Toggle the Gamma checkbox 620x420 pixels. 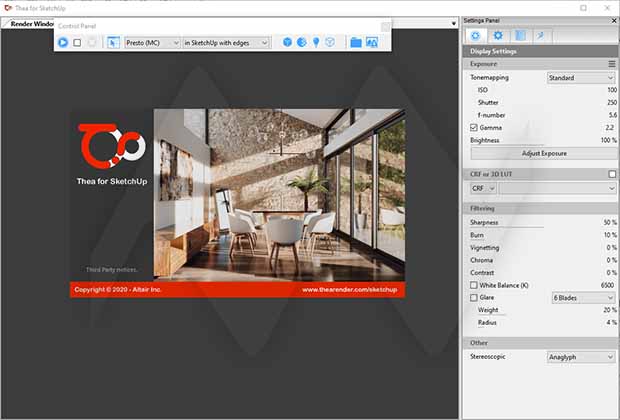click(474, 127)
